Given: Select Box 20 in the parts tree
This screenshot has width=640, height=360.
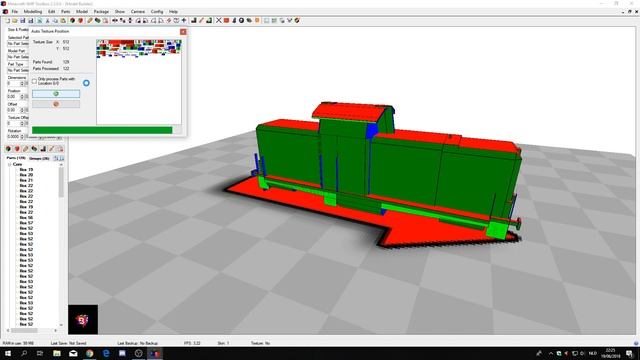Looking at the screenshot, I should (27, 175).
